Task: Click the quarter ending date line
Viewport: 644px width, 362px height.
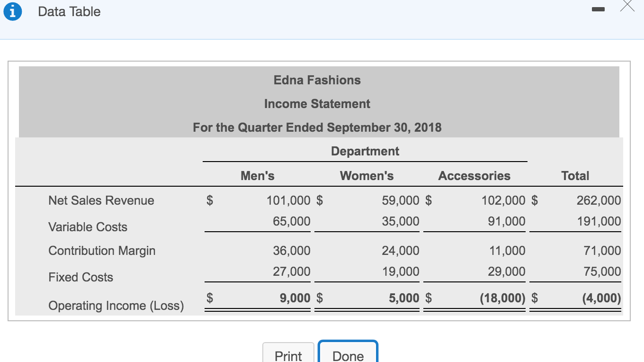Action: (x=317, y=127)
